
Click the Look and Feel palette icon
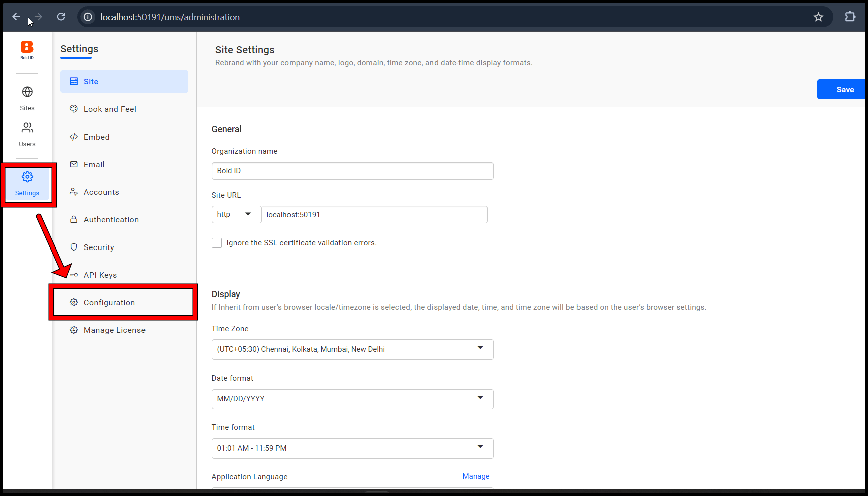point(74,109)
